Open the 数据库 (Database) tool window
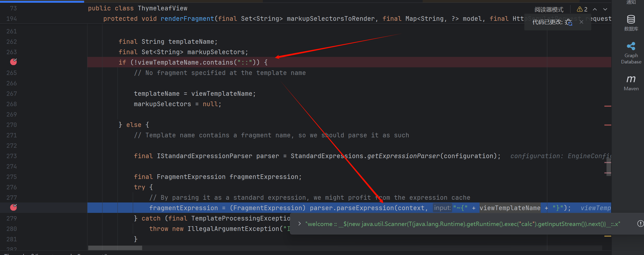This screenshot has width=644, height=255. tap(631, 23)
